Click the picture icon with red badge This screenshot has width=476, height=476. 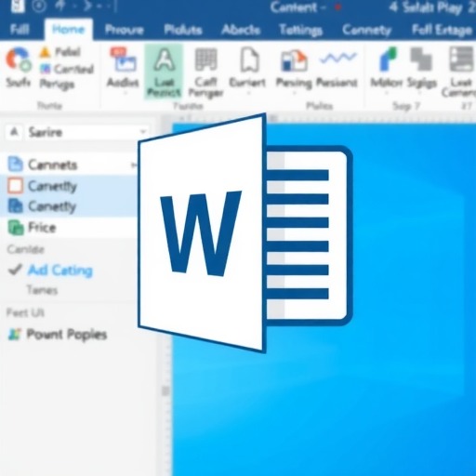pyautogui.click(x=123, y=59)
